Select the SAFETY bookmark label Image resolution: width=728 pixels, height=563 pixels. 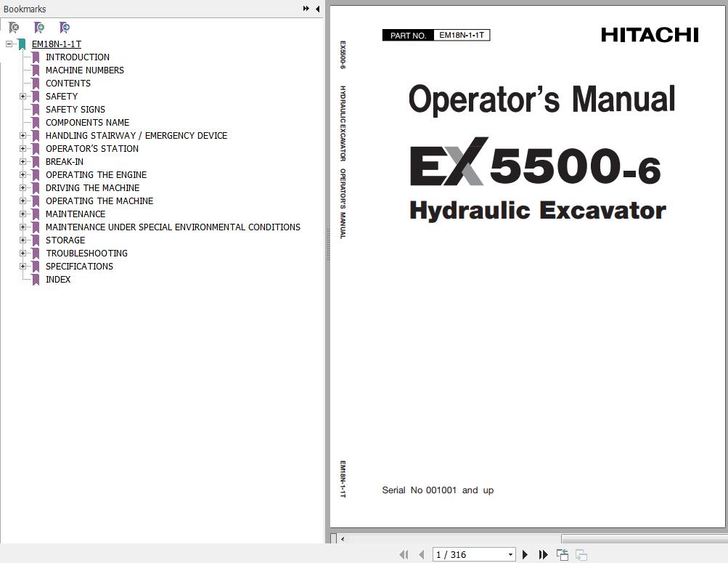62,96
